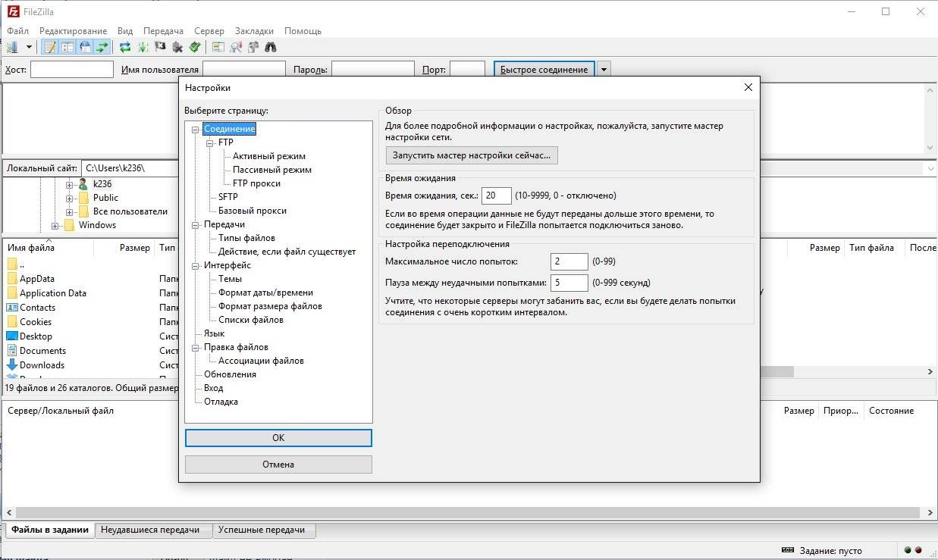
Task: Switch to the Файлы в задании tab
Action: point(50,530)
